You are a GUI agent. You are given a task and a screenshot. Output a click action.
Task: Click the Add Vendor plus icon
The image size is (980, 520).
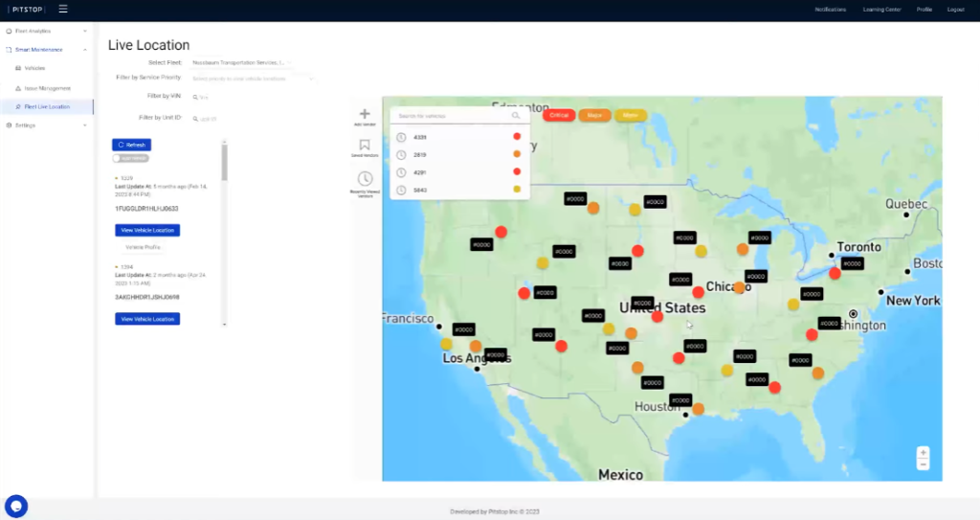[365, 114]
